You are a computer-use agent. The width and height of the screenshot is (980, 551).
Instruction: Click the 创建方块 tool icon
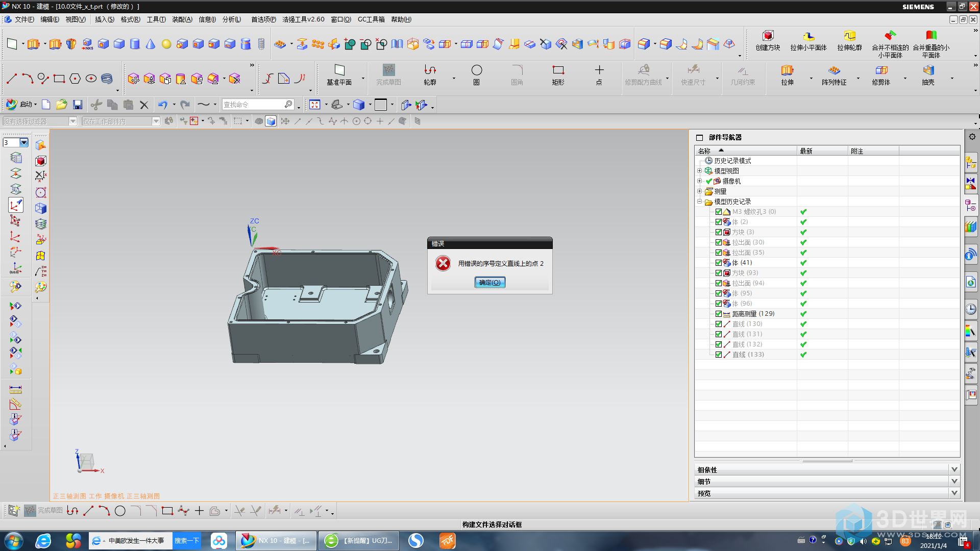[x=768, y=36]
